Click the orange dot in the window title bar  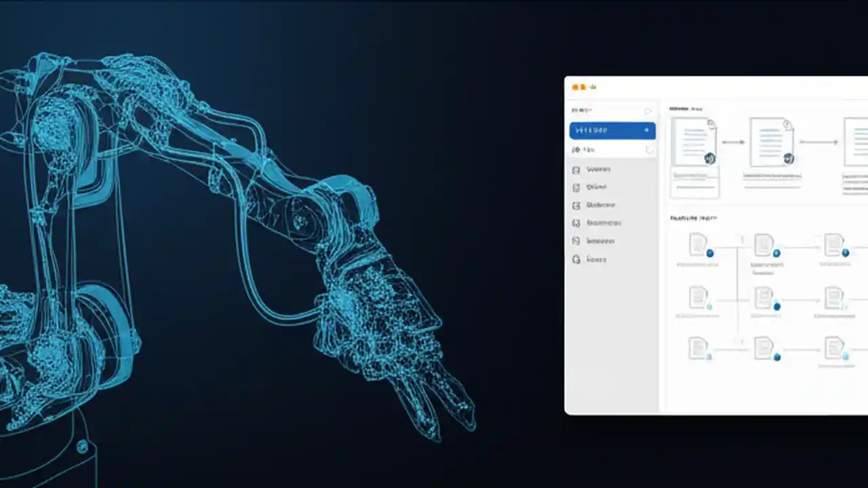[574, 87]
